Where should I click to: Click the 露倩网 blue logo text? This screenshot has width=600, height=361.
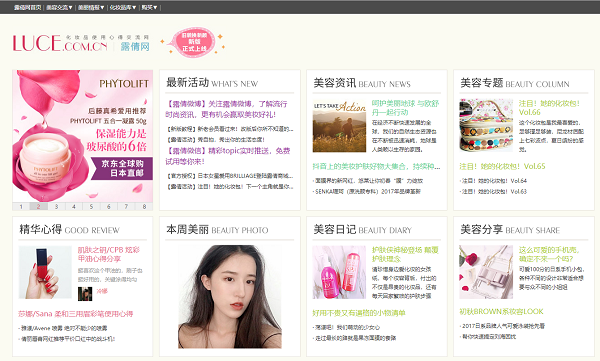pos(135,46)
